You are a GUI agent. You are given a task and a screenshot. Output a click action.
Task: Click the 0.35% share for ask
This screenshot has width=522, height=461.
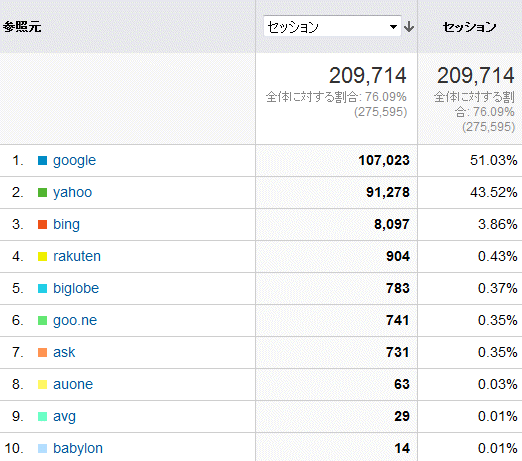click(498, 353)
